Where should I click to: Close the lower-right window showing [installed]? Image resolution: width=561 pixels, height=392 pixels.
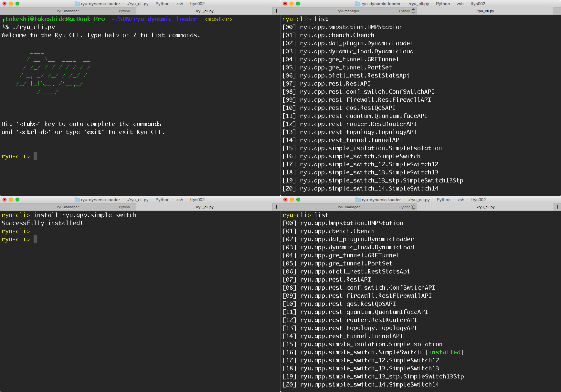(285, 200)
